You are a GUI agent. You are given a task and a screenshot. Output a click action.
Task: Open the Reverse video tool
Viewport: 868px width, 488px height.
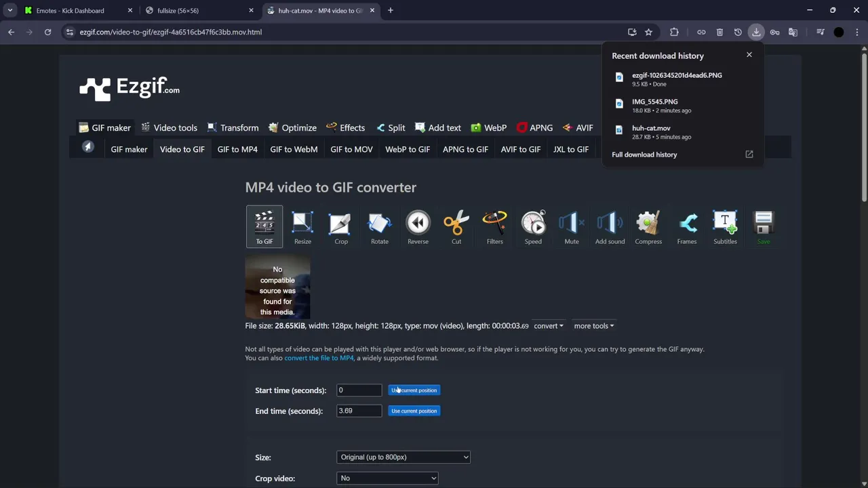click(x=418, y=226)
